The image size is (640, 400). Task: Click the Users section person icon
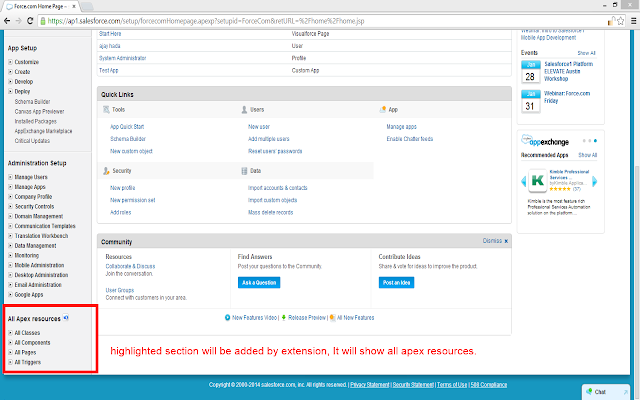pos(244,109)
